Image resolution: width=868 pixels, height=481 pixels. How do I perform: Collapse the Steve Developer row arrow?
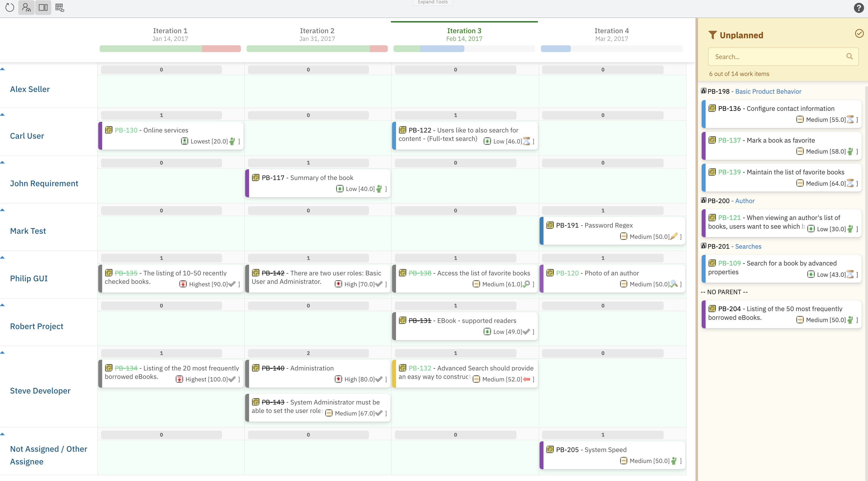point(3,353)
